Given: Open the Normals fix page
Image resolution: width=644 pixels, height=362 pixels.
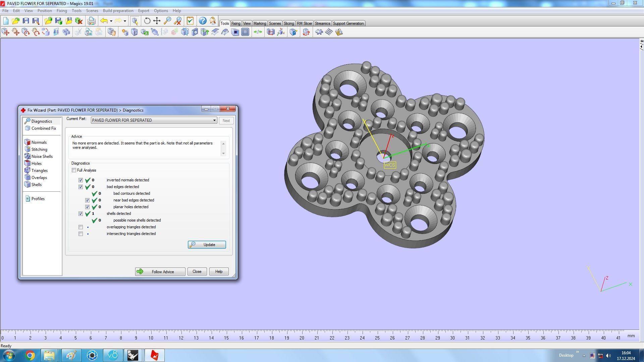Looking at the screenshot, I should coord(39,142).
